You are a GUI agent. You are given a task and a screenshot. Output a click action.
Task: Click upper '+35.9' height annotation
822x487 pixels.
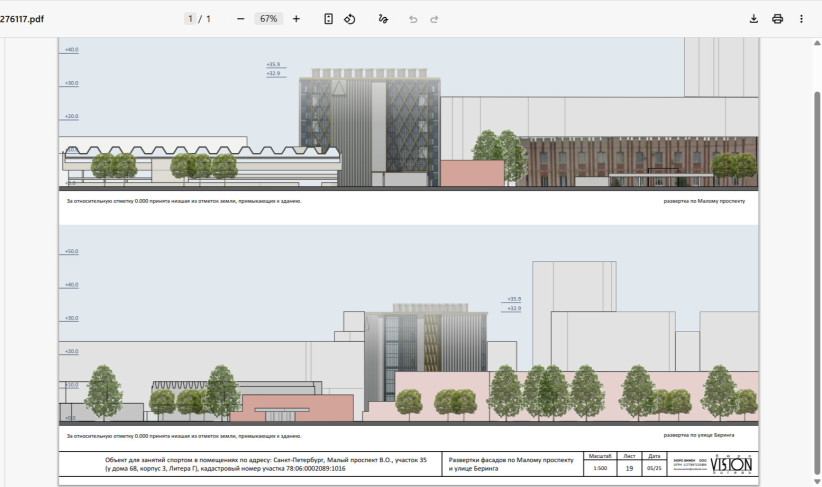pos(274,64)
